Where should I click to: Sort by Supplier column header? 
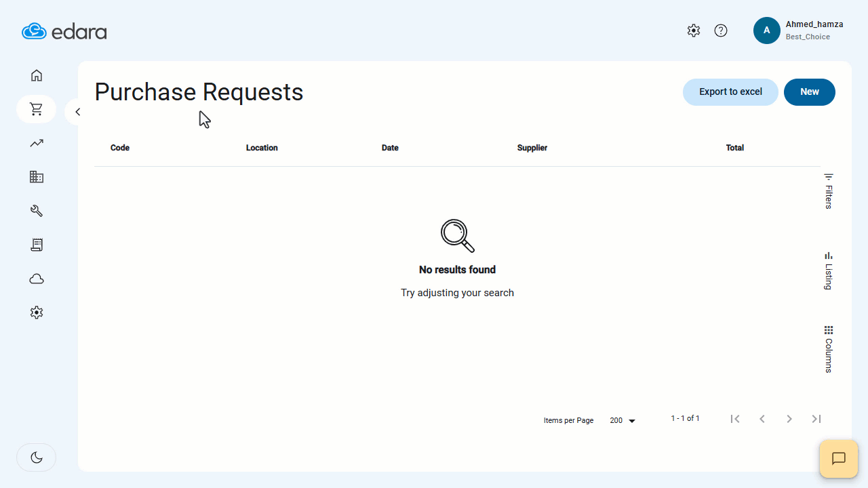coord(532,148)
